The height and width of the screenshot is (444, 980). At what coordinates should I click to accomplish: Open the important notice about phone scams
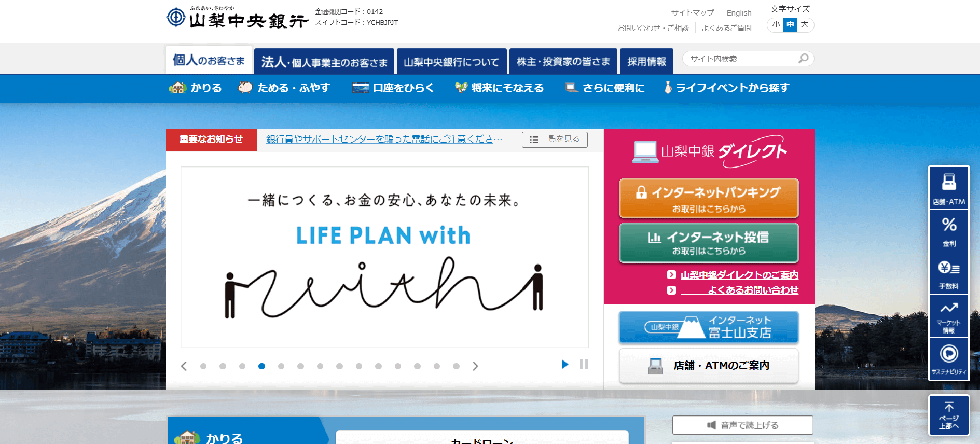tap(384, 139)
